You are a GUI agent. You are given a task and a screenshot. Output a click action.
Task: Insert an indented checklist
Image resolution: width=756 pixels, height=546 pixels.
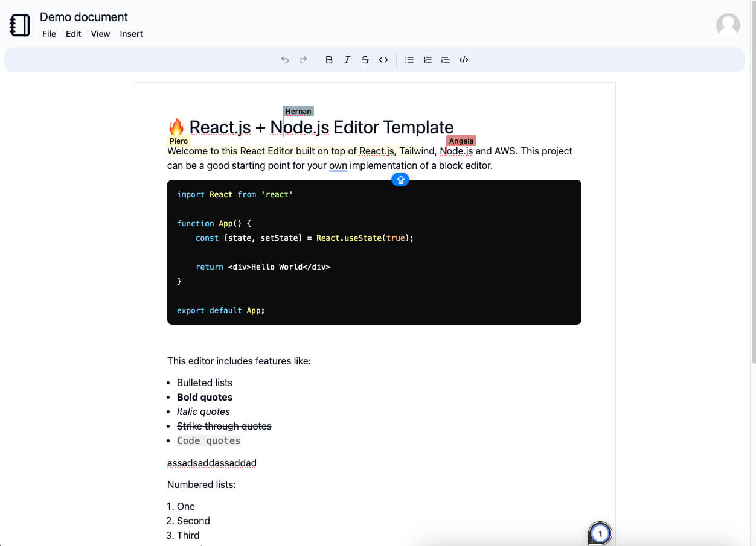[446, 60]
